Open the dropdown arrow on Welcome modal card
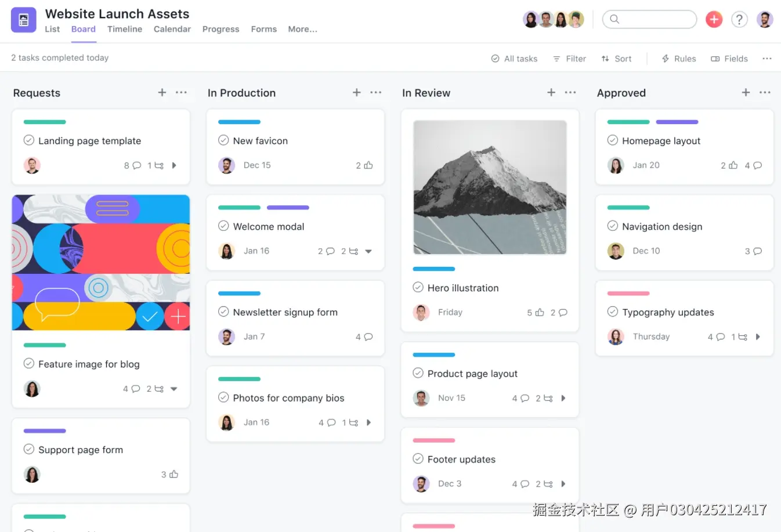 coord(368,251)
